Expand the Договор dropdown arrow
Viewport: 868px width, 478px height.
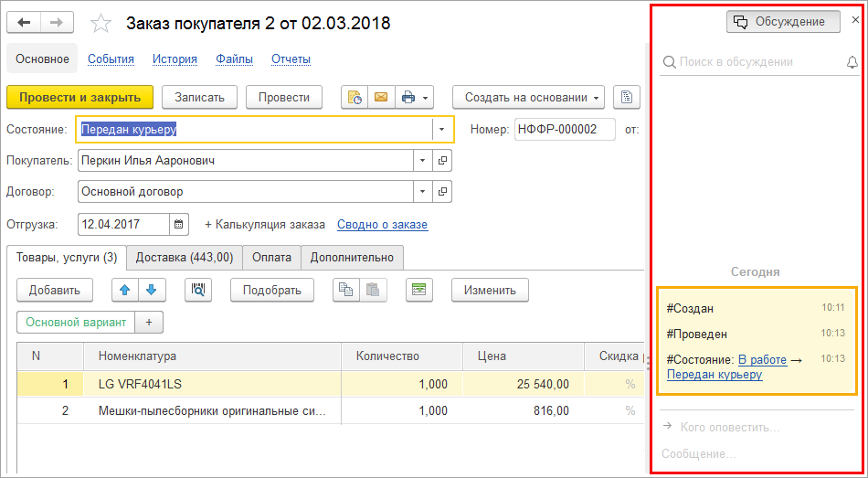422,192
